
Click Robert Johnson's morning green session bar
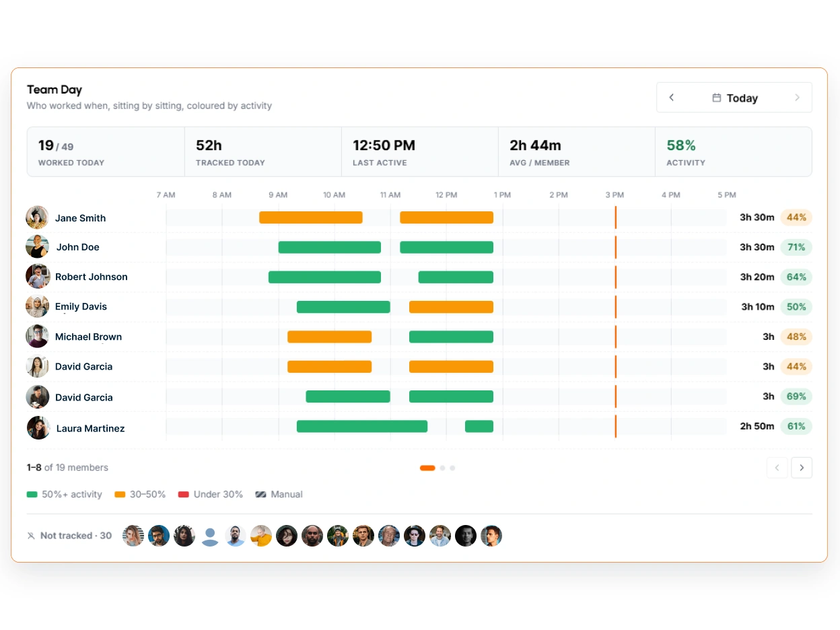[x=324, y=277]
